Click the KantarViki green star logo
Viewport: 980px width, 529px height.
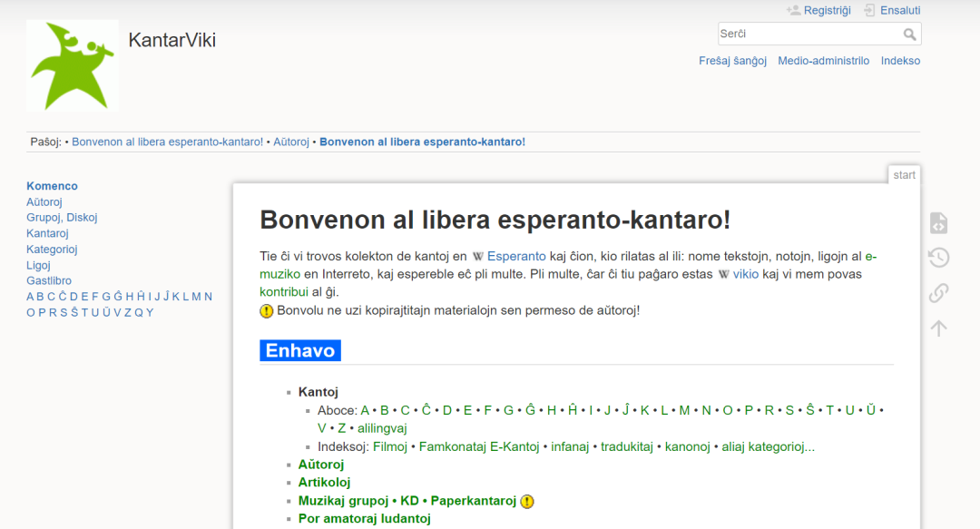click(x=73, y=65)
